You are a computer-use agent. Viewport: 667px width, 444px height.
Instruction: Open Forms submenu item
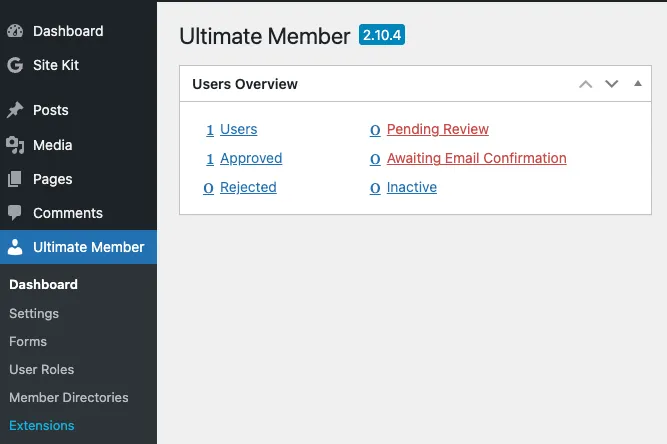click(28, 342)
